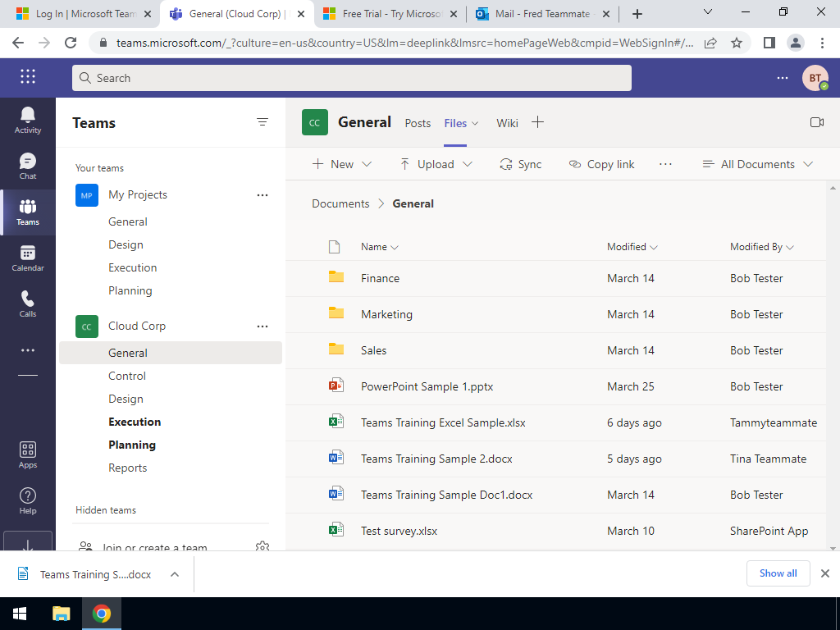Click the Finance folder icon
Image resolution: width=840 pixels, height=630 pixels.
click(336, 277)
